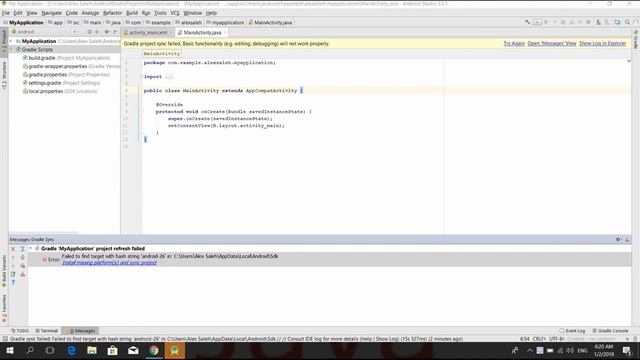
Task: Open the Navigate menu
Action: (51, 13)
